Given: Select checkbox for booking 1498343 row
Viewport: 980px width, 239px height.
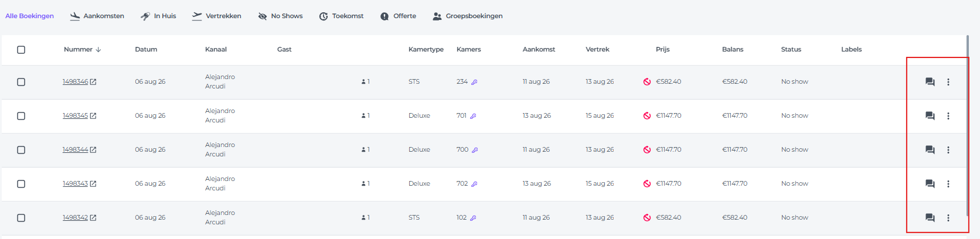Looking at the screenshot, I should pos(21,184).
